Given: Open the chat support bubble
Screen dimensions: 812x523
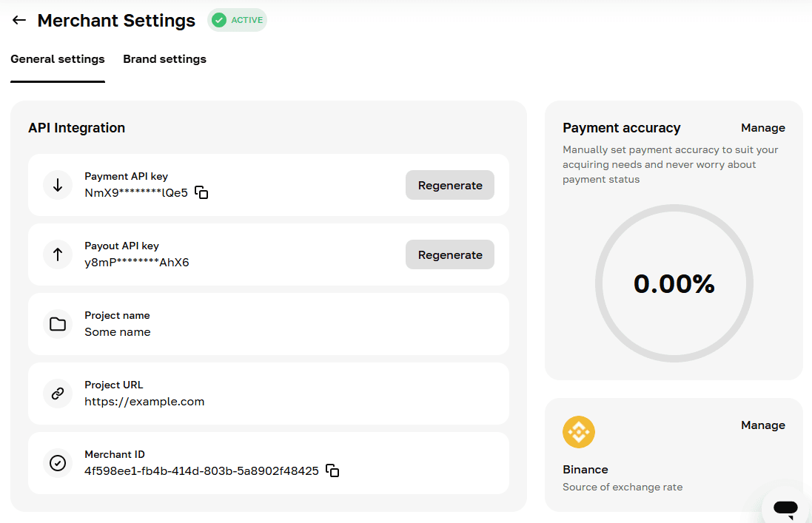Looking at the screenshot, I should [785, 508].
